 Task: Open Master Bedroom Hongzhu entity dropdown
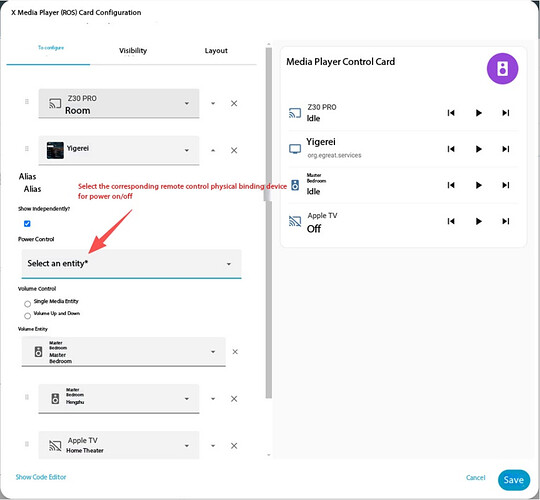pos(119,399)
